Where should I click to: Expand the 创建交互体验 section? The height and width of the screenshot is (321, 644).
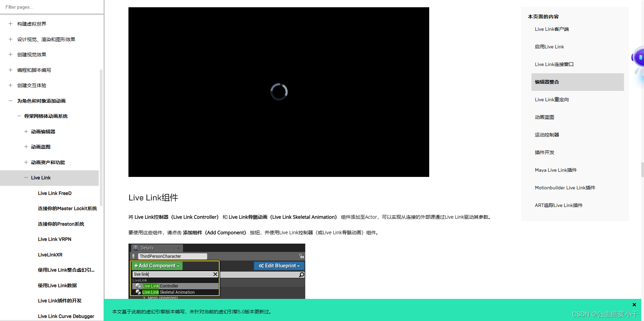tap(10, 85)
